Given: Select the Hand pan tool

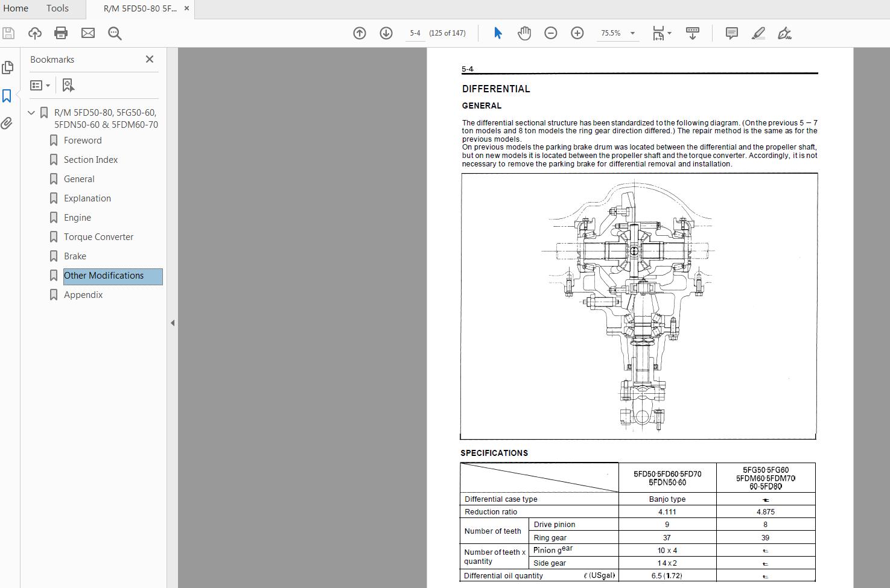Looking at the screenshot, I should point(524,33).
